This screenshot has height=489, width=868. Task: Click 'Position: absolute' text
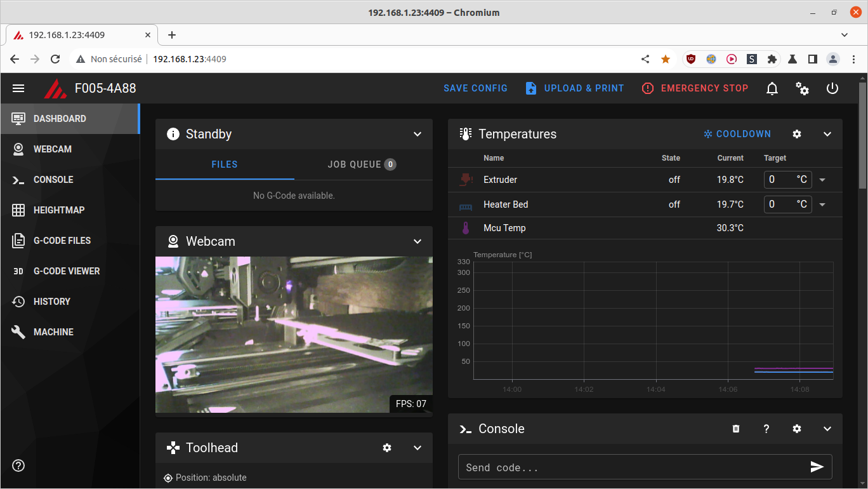(211, 478)
